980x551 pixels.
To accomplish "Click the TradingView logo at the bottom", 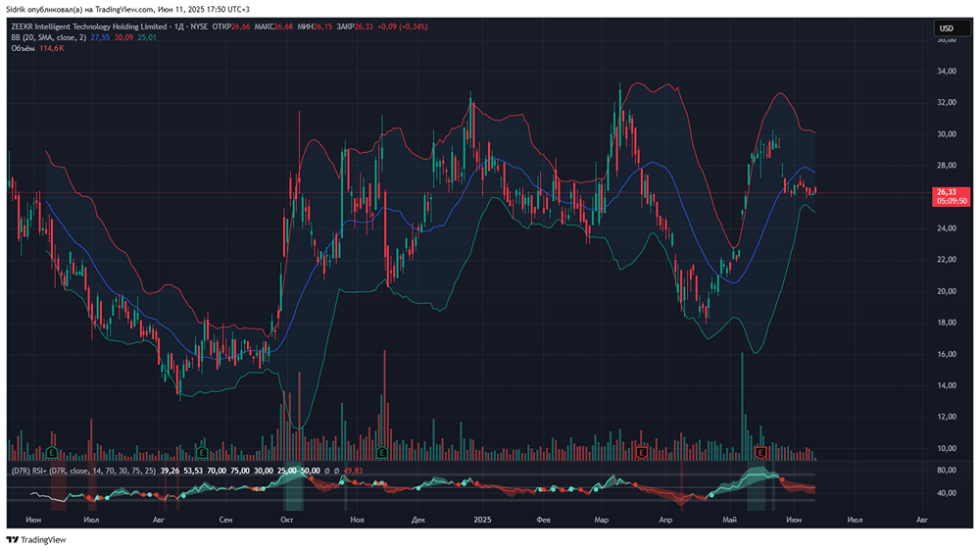I will (35, 540).
